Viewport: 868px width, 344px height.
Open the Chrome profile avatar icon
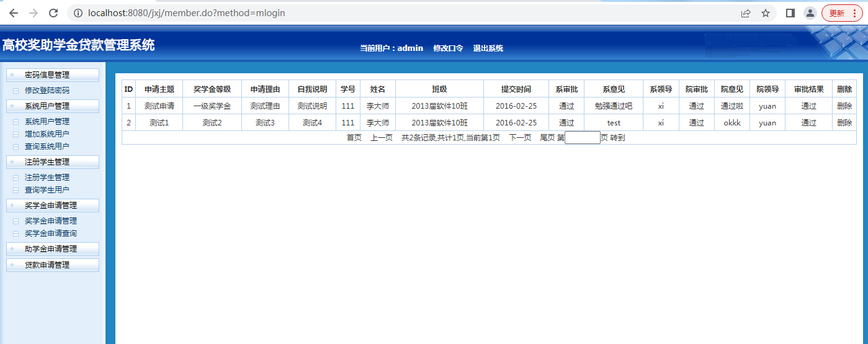click(810, 13)
